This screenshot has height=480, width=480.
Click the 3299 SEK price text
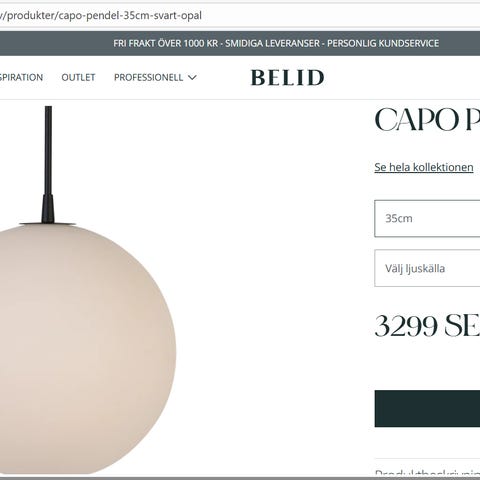427,326
